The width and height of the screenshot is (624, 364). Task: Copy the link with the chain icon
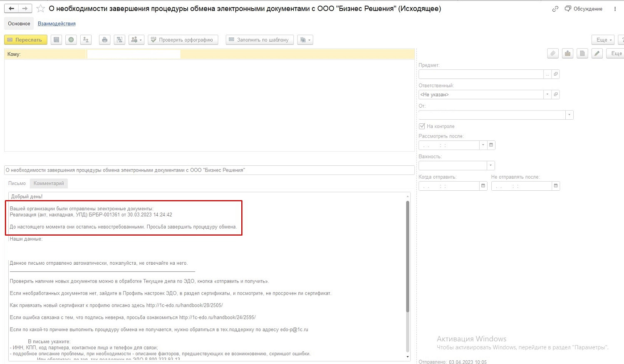pos(555,9)
